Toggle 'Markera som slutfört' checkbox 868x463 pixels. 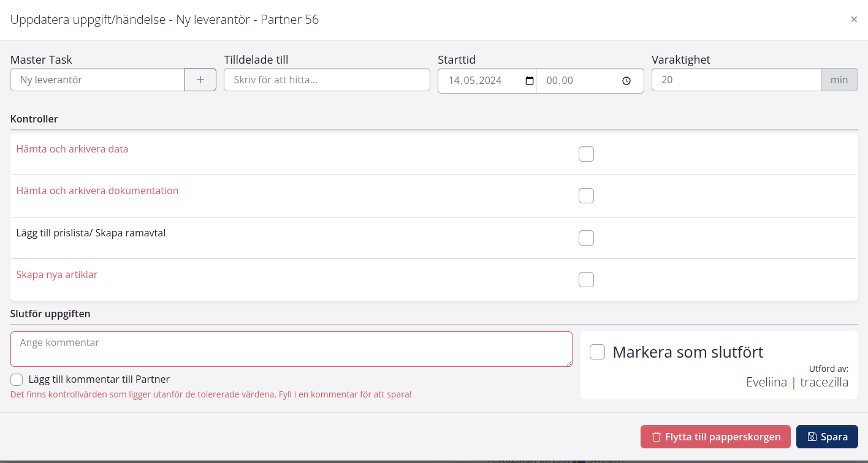tap(597, 352)
